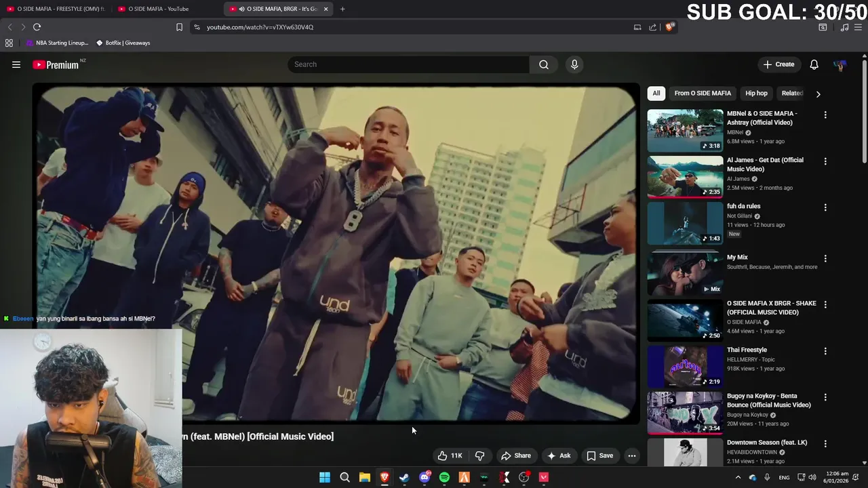Open options for Al James Get Dat
Screen dimensions: 868x488
pos(825,161)
